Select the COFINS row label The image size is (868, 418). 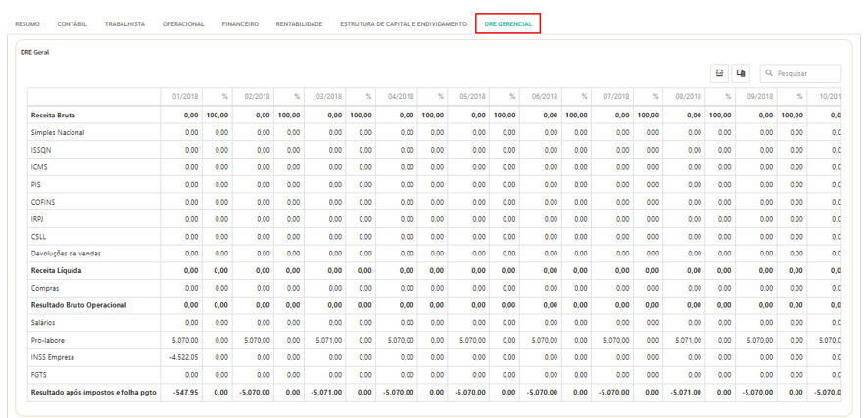point(43,202)
